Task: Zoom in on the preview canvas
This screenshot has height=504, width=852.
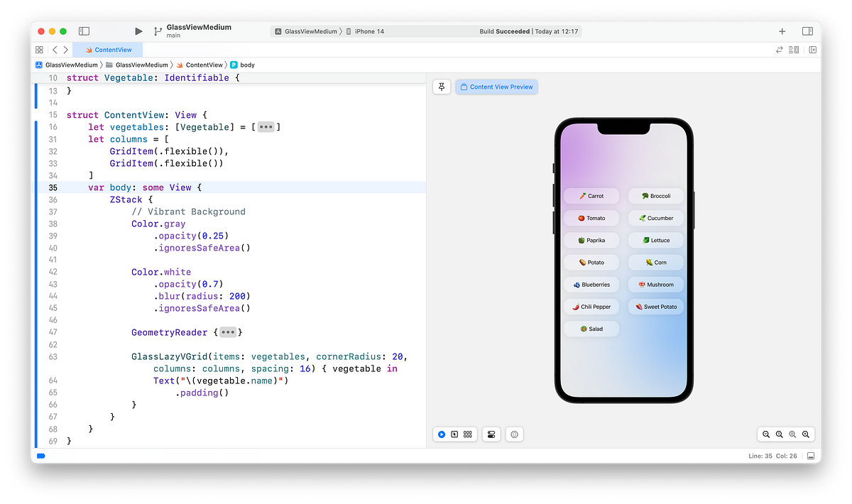Action: pos(806,434)
